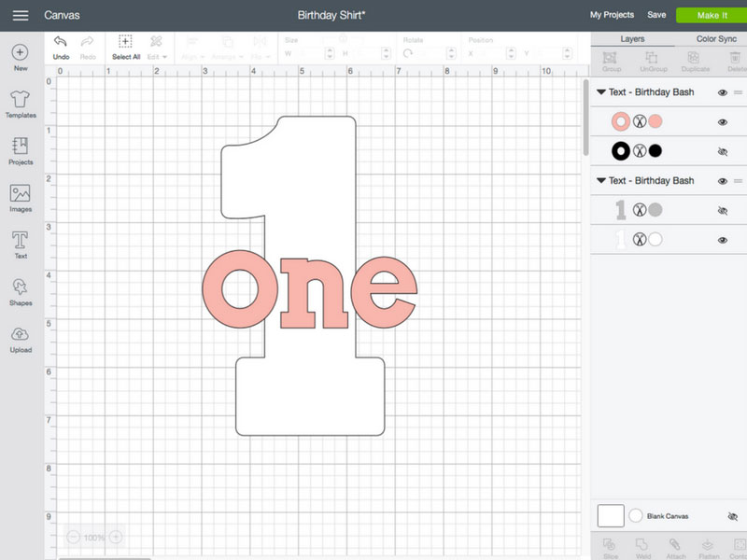747x560 pixels.
Task: Click the layers panel vertical scrollbar
Action: tap(586, 118)
